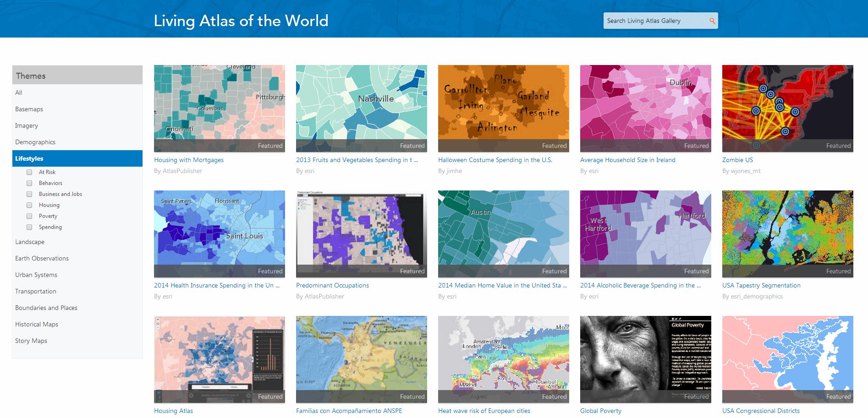Image resolution: width=868 pixels, height=418 pixels.
Task: Tick the Housing subcategory checkbox
Action: [29, 205]
